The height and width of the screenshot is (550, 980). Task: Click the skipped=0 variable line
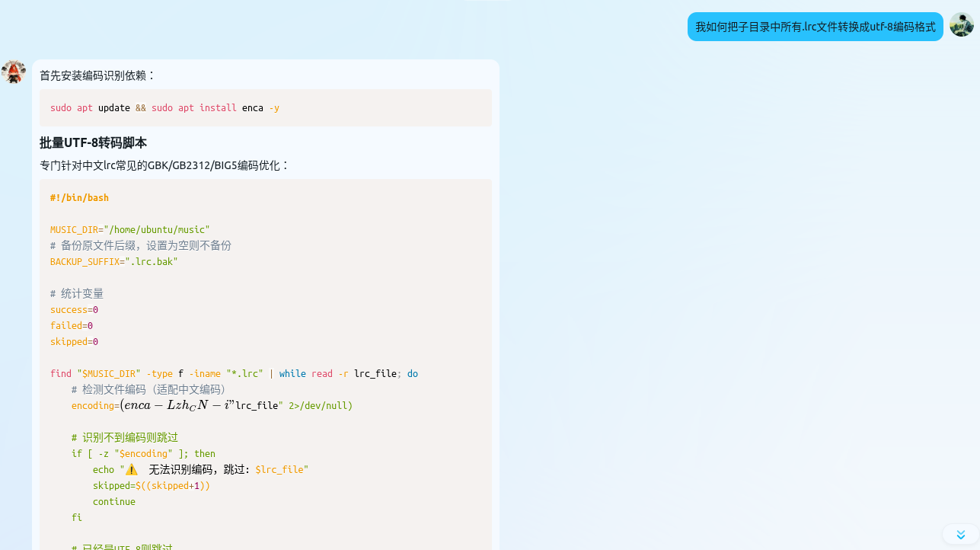point(74,342)
